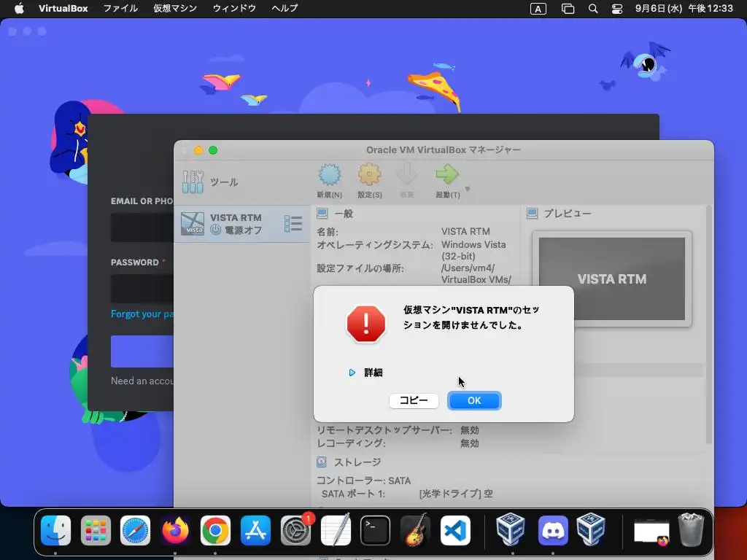The image size is (747, 560).
Task: Switch to Discord from the Dock
Action: coord(553,530)
